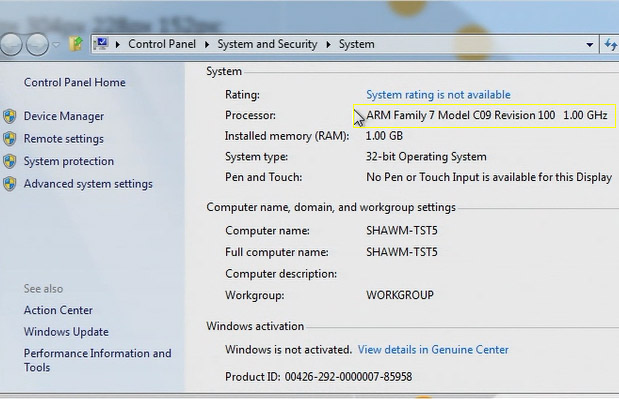Click the WORKGROUP value
The height and width of the screenshot is (399, 619).
[400, 295]
